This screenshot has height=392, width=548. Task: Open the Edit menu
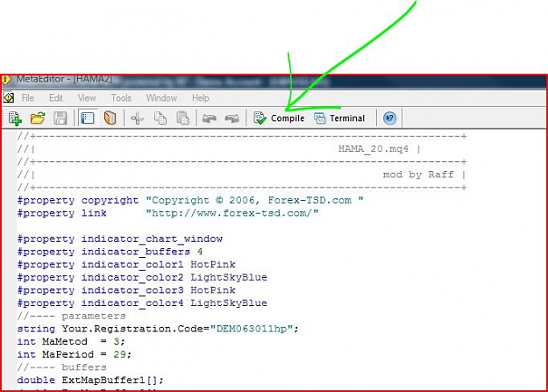56,98
